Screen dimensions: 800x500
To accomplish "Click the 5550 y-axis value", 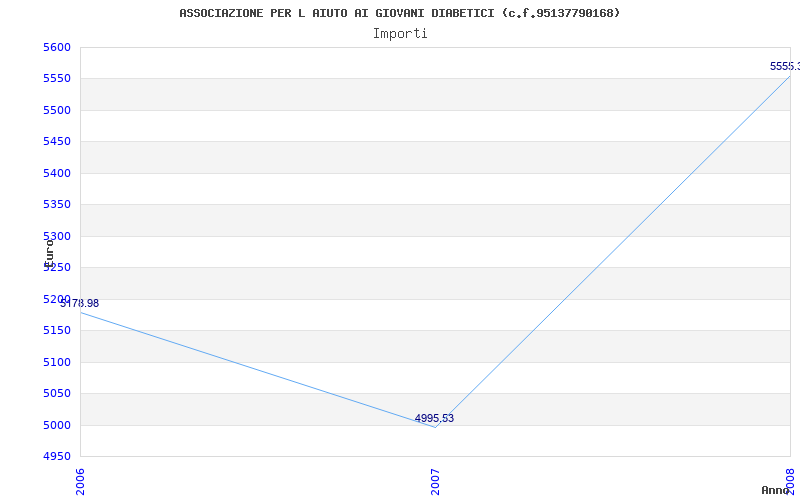I will pyautogui.click(x=57, y=79).
